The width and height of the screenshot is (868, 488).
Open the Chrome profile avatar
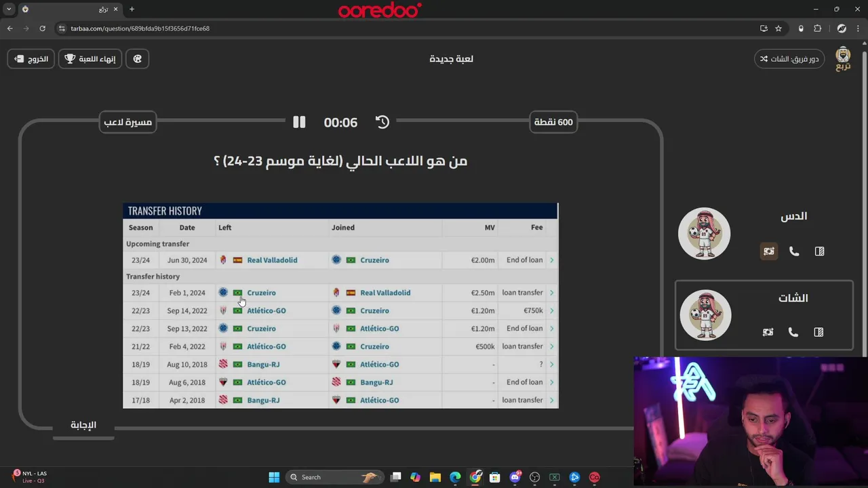(x=842, y=28)
